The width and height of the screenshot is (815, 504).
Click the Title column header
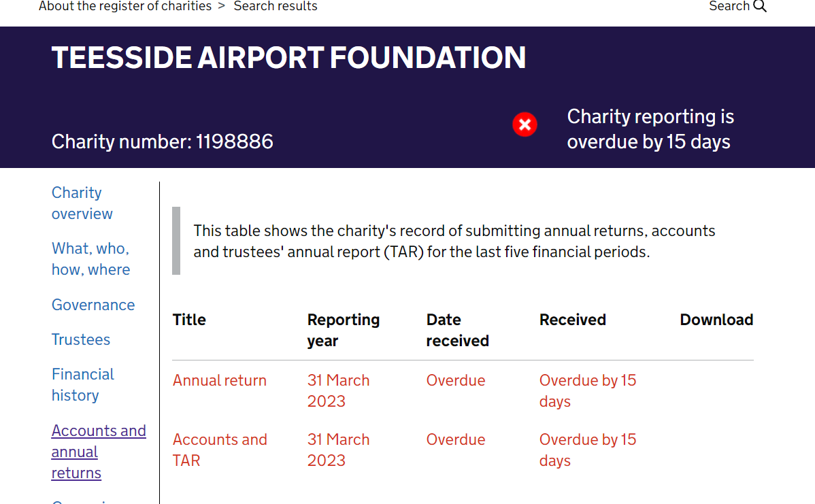point(189,320)
